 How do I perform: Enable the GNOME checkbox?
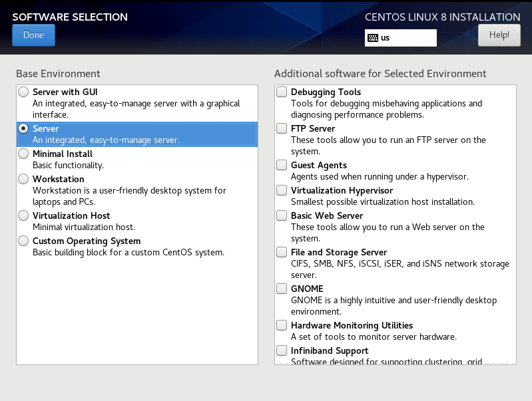point(282,289)
